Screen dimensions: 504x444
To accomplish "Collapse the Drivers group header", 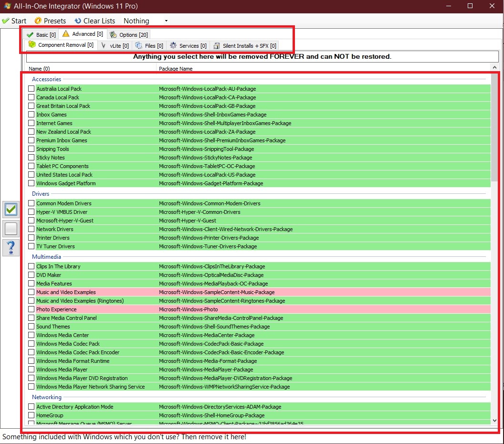I will [41, 193].
